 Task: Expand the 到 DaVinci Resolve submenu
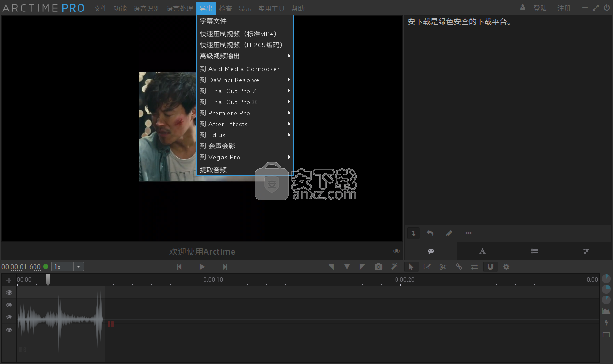(x=245, y=80)
